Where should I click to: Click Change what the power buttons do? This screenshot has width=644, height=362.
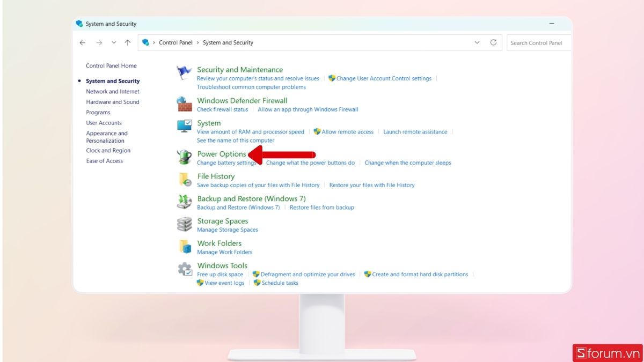coord(311,162)
